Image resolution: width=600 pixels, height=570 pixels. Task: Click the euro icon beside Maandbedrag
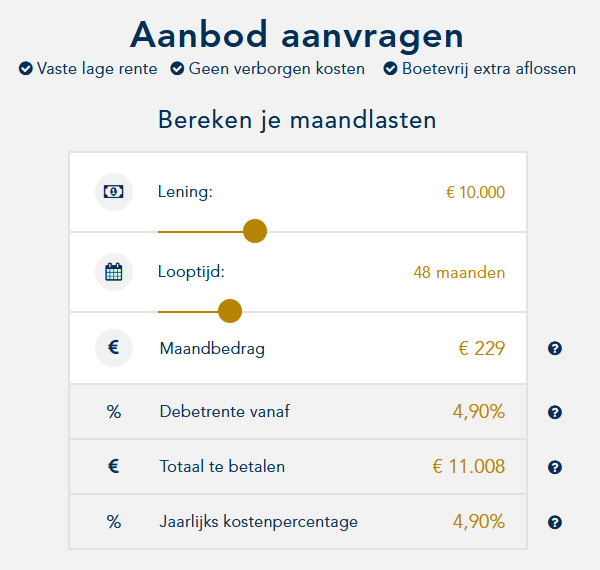pos(114,349)
